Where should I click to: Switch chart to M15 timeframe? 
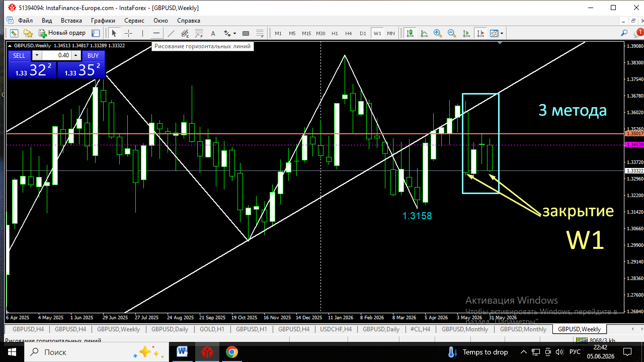pyautogui.click(x=306, y=33)
